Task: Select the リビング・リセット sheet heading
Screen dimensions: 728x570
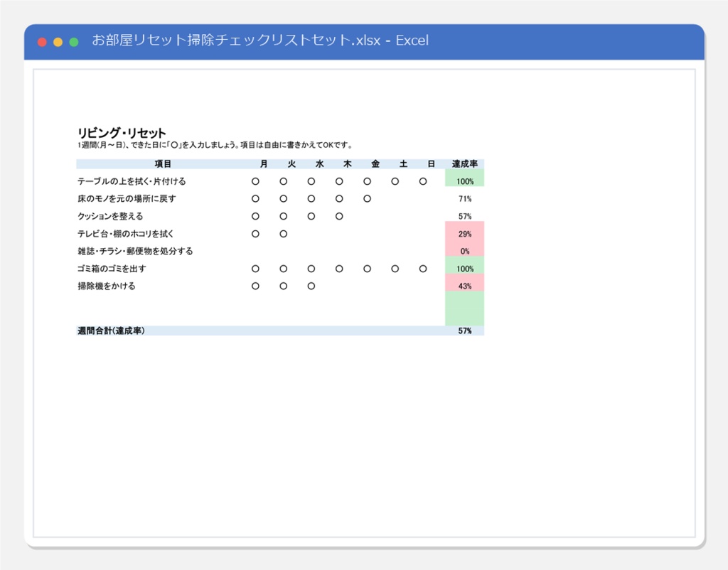Action: (x=122, y=133)
